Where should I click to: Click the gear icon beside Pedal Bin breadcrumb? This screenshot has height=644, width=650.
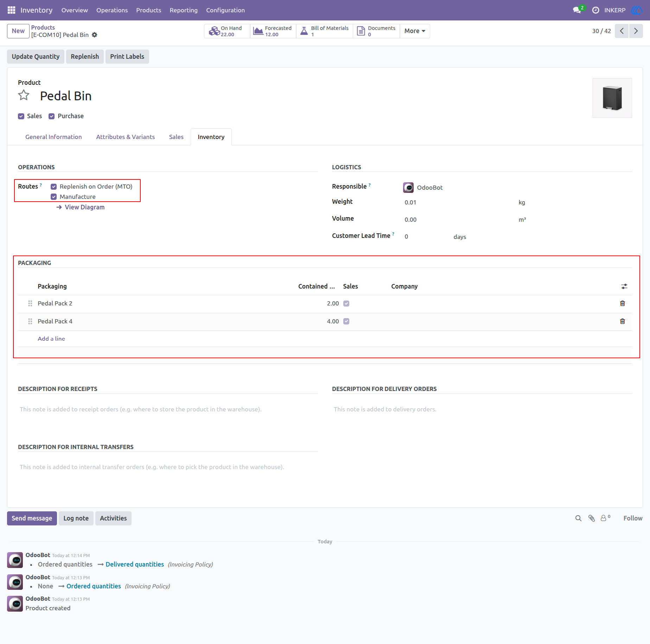(x=94, y=35)
